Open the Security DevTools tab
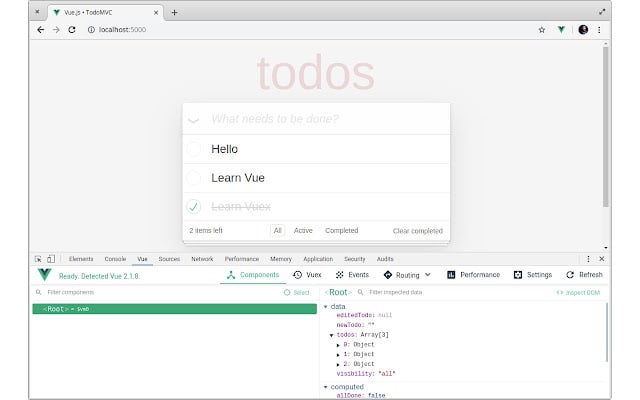Screen dimensions: 640x400 point(354,259)
